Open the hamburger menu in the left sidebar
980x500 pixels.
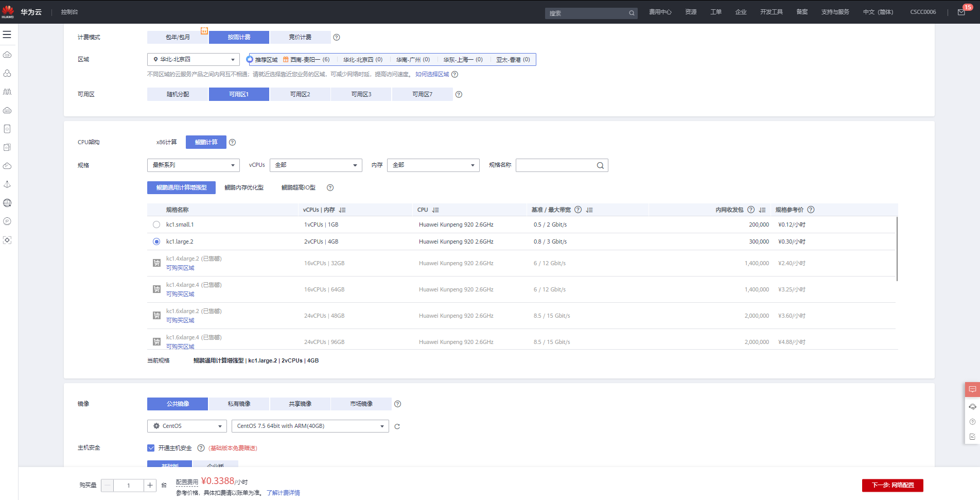click(x=7, y=35)
